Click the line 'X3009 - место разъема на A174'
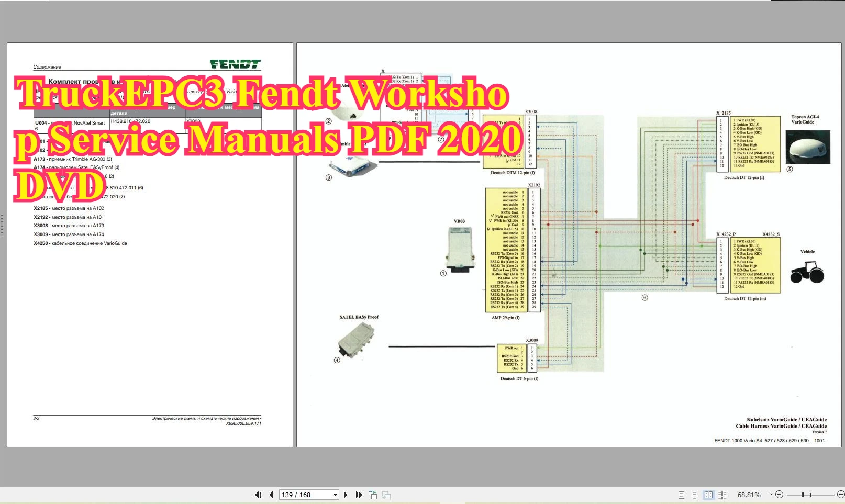This screenshot has width=845, height=504. click(69, 234)
